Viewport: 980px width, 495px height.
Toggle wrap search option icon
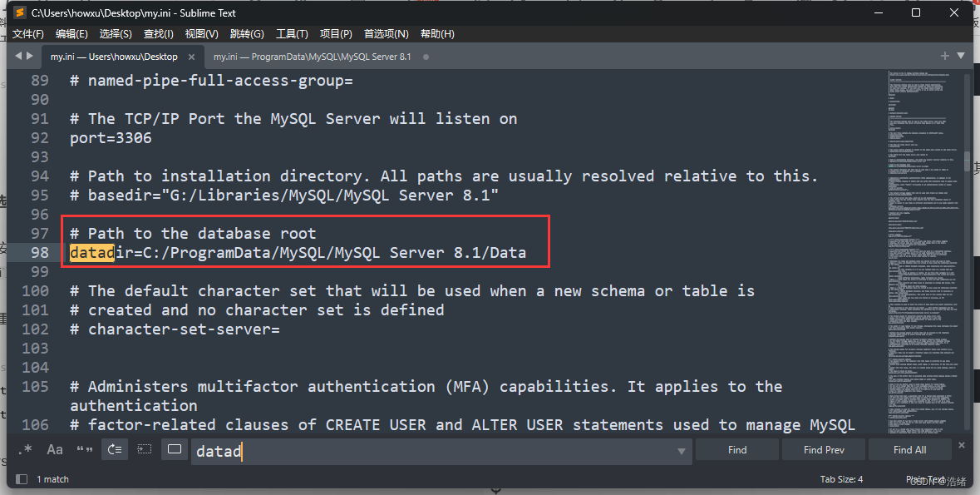(115, 450)
